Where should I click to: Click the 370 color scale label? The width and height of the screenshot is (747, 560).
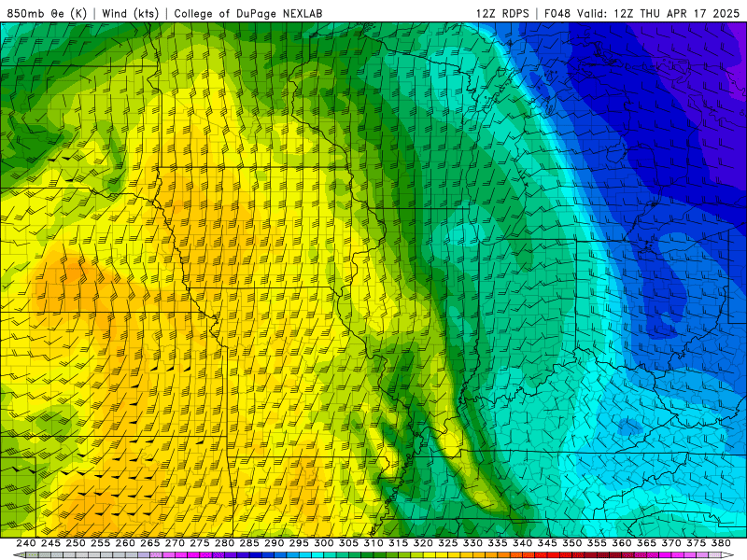coord(671,543)
